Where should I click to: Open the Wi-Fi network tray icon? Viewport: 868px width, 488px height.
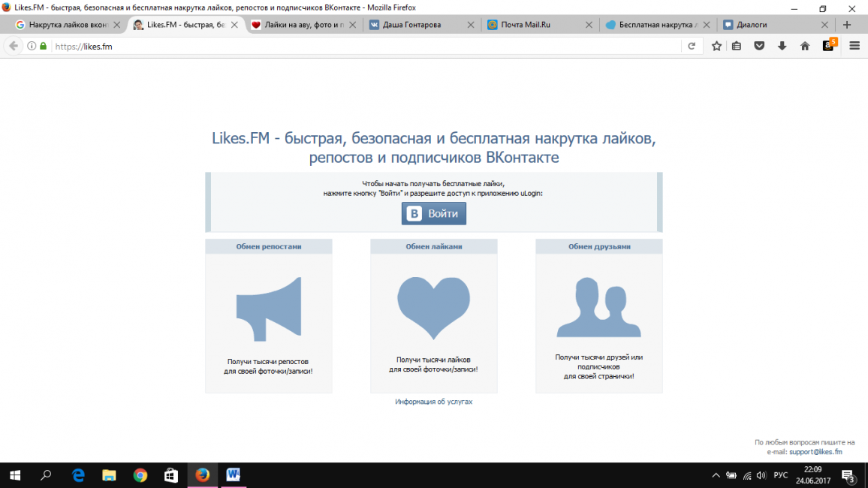747,475
